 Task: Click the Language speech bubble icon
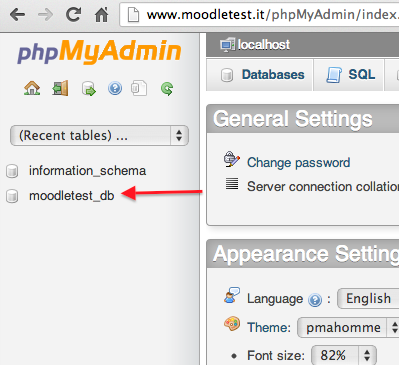(232, 295)
